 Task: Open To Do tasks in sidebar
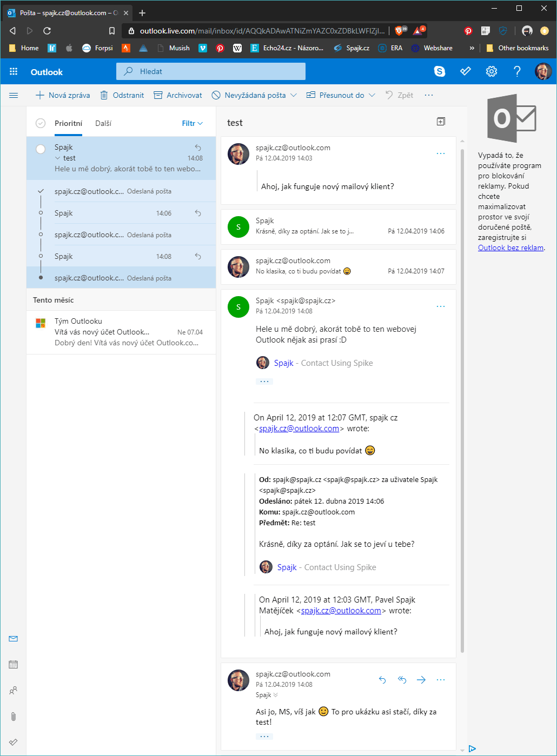point(14,742)
